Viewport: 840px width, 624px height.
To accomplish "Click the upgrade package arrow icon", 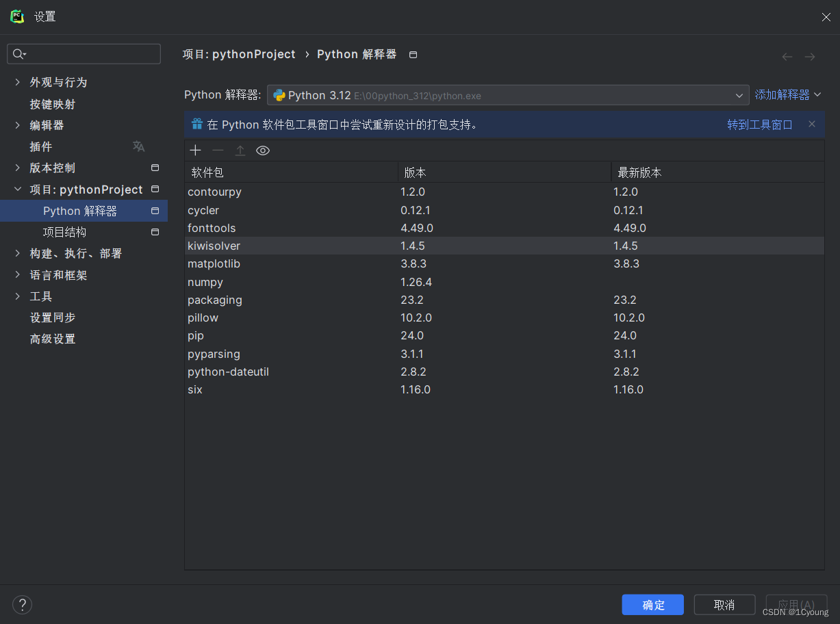I will tap(240, 151).
